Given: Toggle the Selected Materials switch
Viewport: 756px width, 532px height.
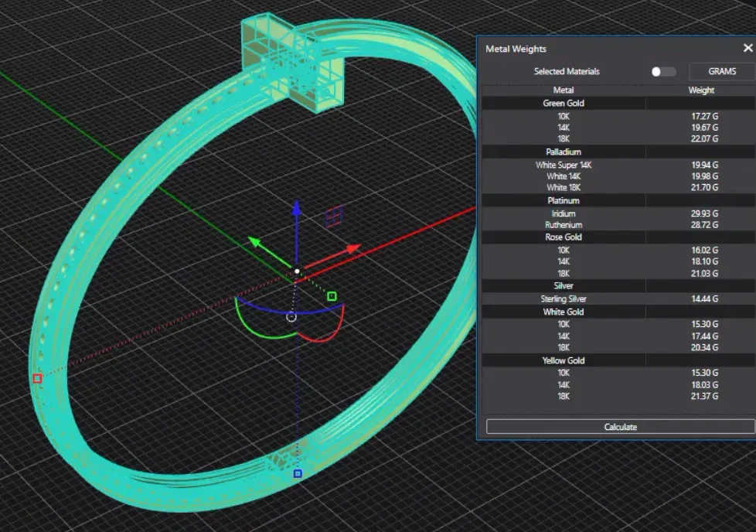Looking at the screenshot, I should (663, 72).
